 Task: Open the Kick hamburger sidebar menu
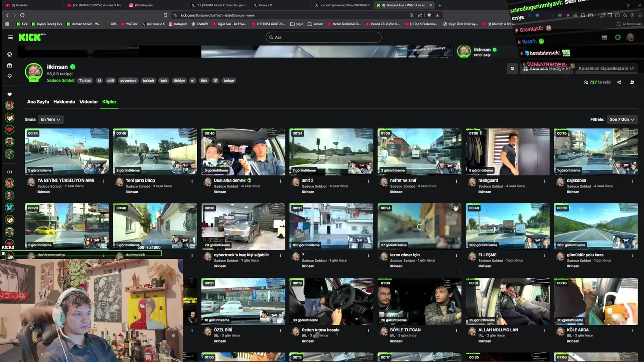coord(10,37)
